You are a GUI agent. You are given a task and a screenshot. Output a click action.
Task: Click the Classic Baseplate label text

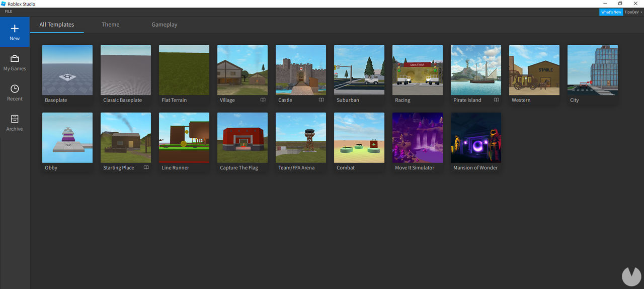pos(123,100)
